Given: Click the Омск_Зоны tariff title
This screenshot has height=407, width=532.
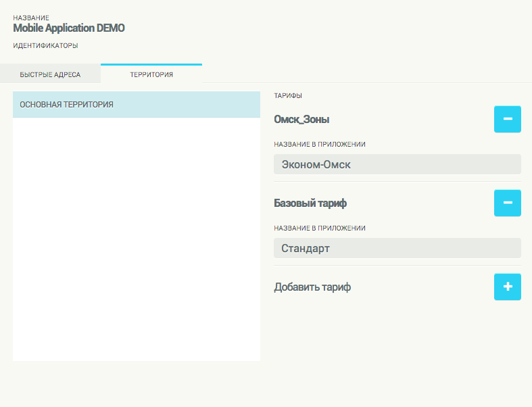Looking at the screenshot, I should coord(301,120).
